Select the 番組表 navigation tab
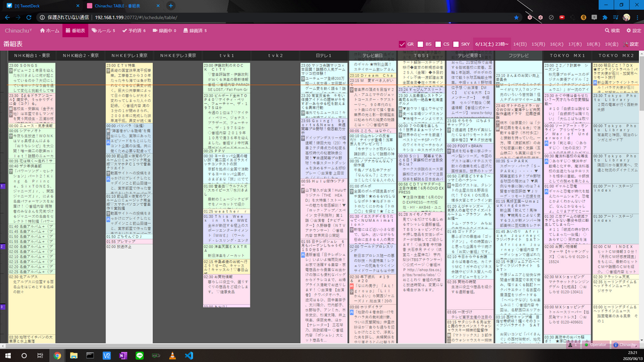This screenshot has width=644, height=362. tap(75, 31)
